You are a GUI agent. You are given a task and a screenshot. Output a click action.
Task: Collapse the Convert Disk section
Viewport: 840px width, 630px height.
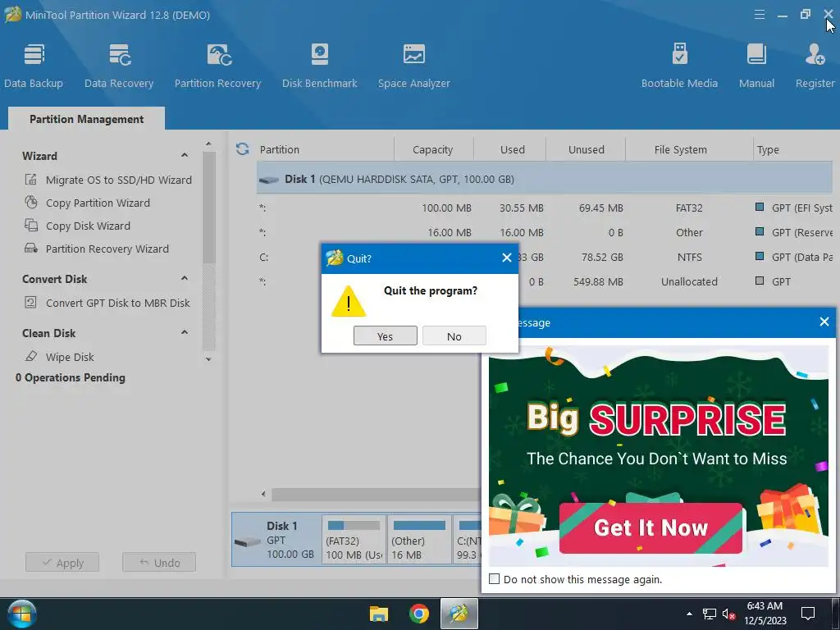[x=185, y=279]
